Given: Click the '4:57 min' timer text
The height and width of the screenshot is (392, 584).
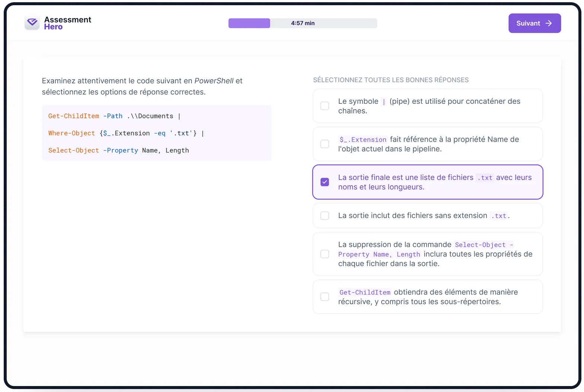Looking at the screenshot, I should point(303,23).
